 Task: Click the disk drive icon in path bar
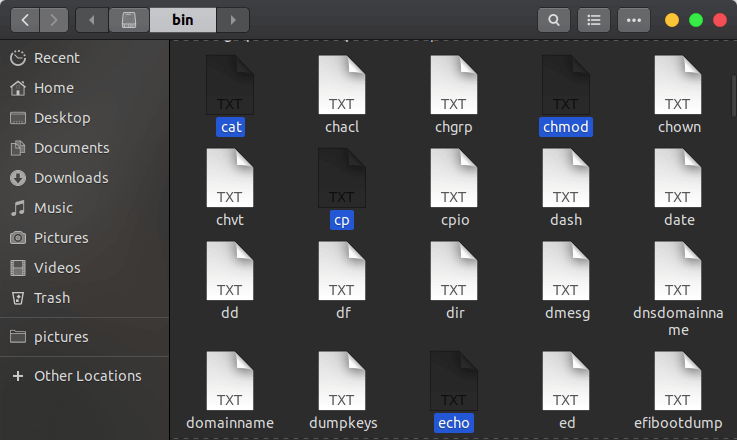129,20
